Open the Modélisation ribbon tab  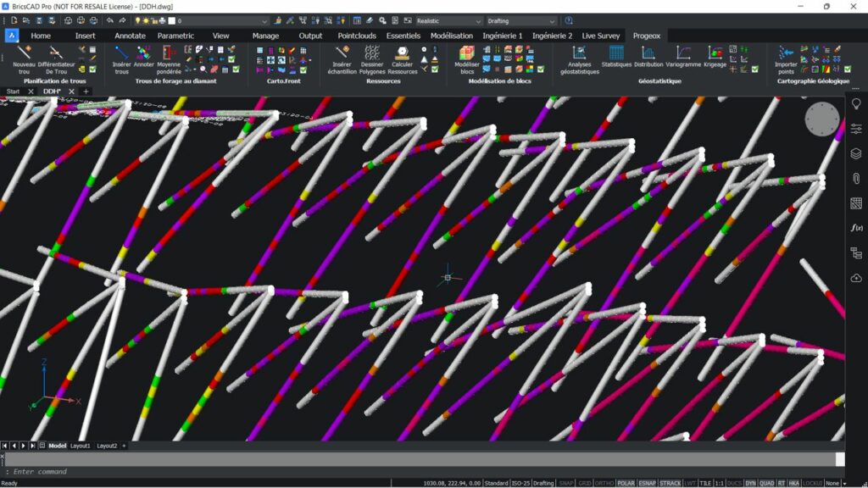coord(452,36)
